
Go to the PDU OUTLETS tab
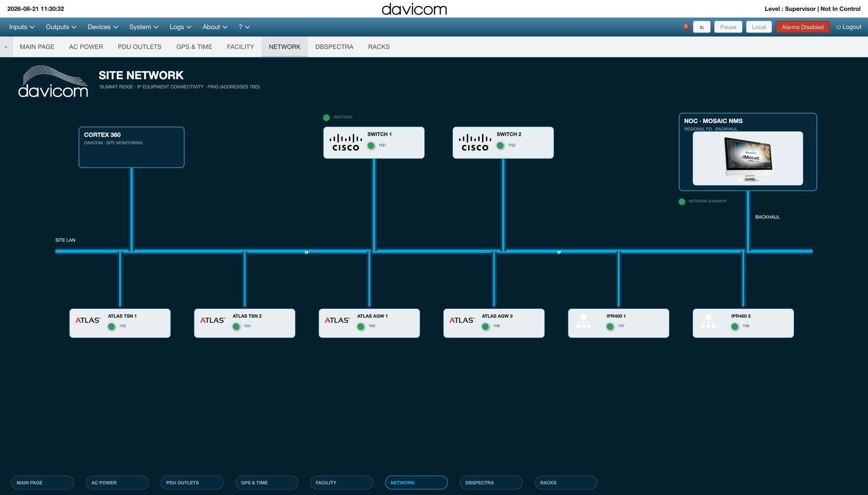click(x=139, y=47)
